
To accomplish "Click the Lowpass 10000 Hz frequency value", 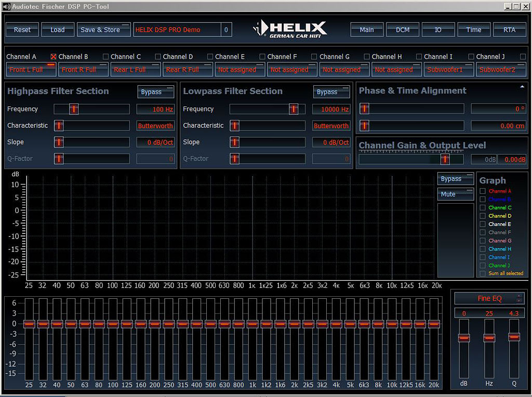I will pos(331,109).
